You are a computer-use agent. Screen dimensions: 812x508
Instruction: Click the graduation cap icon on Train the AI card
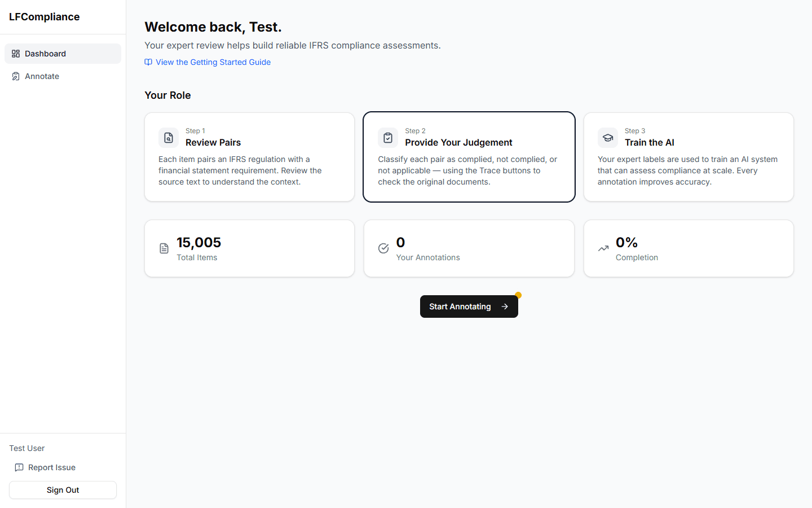coord(608,137)
